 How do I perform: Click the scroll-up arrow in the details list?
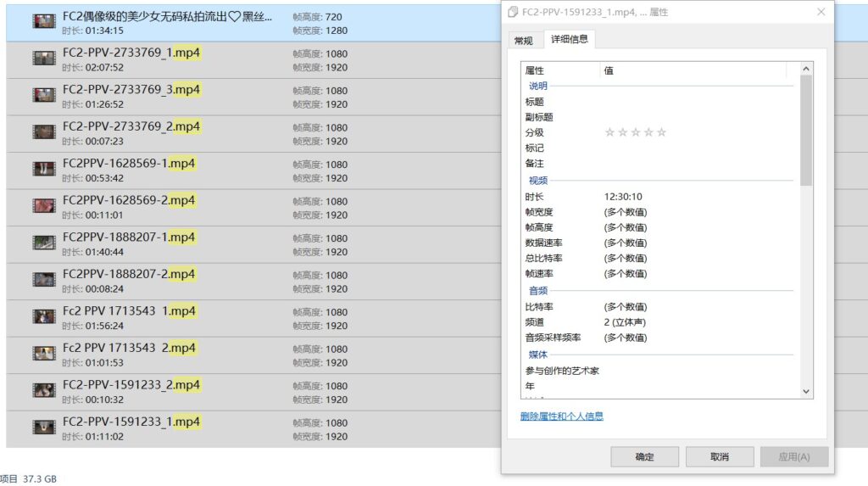point(806,69)
